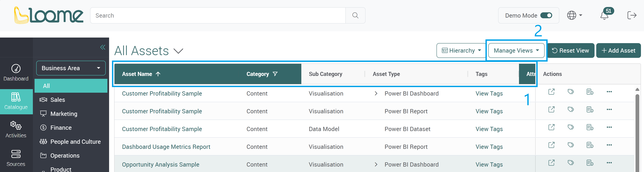Click in the Search field

(x=218, y=16)
